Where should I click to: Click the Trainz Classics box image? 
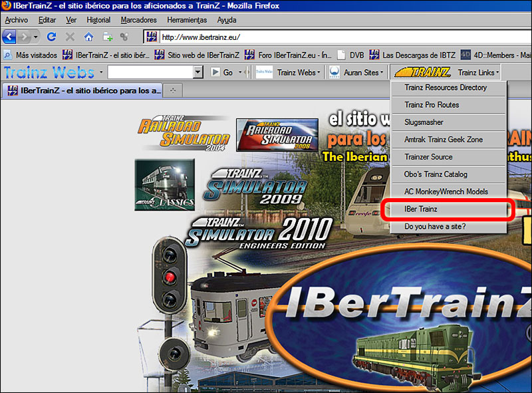[x=164, y=185]
